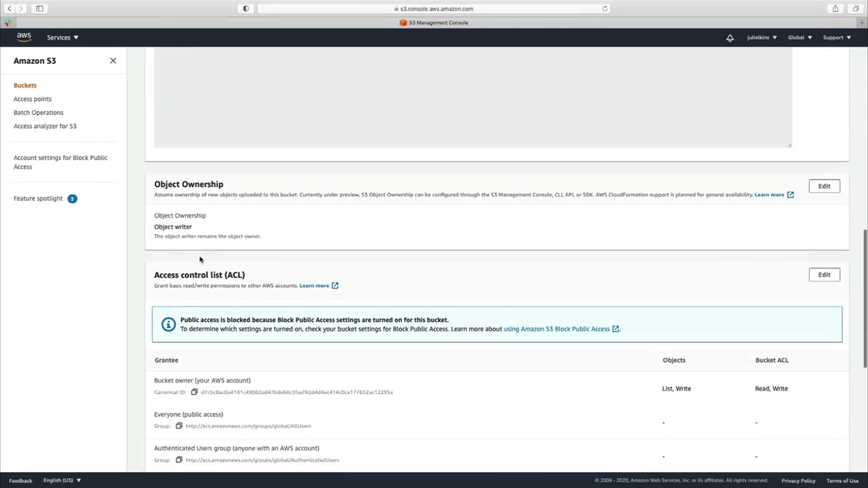Open using Amazon S3 Block Public Access link
The height and width of the screenshot is (488, 868).
pyautogui.click(x=556, y=329)
